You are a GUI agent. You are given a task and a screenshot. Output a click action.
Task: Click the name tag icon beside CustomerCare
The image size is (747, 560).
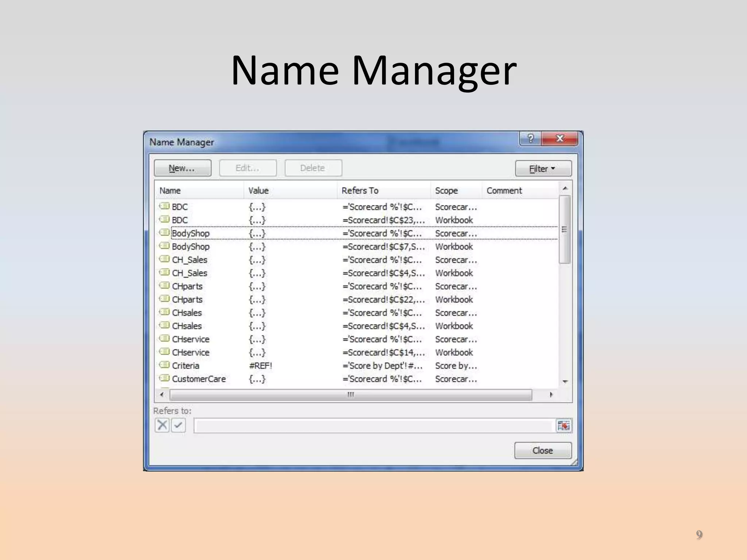point(165,378)
